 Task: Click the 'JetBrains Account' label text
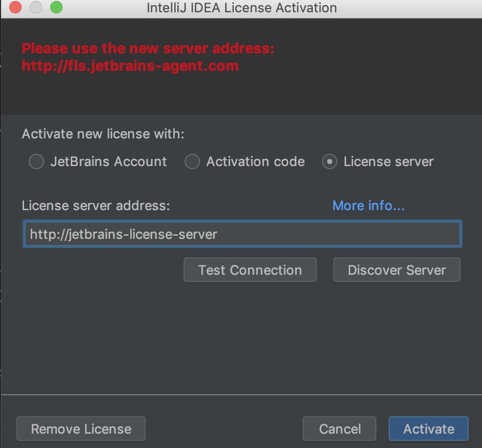click(108, 162)
